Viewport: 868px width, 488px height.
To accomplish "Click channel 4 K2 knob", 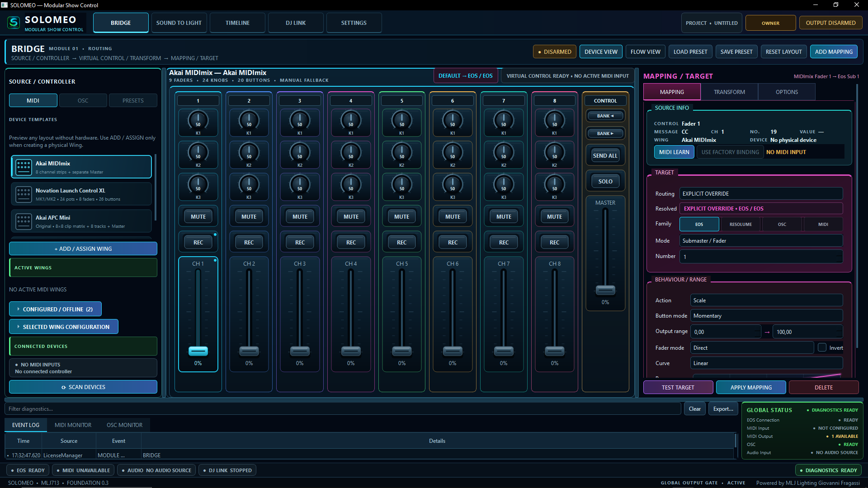I will tap(351, 152).
